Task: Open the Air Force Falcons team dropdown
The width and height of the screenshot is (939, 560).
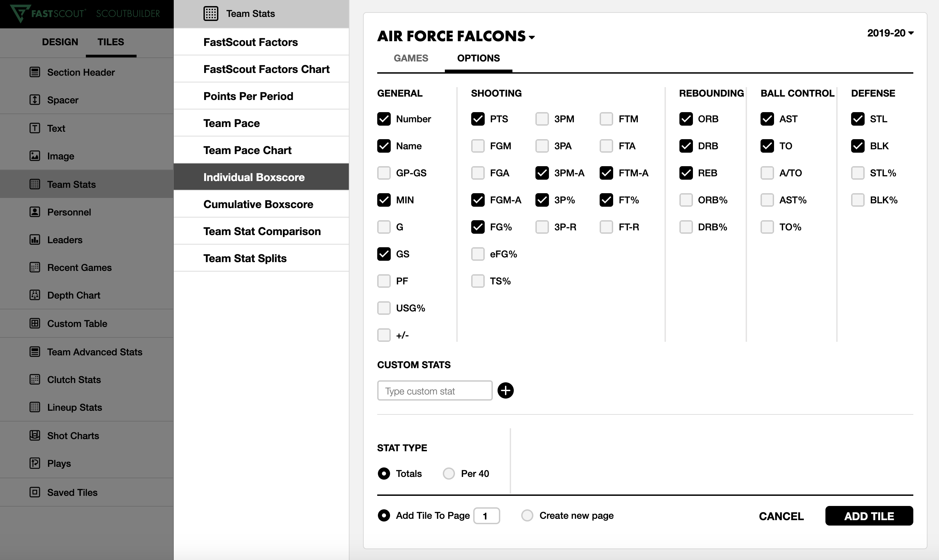Action: coord(456,36)
